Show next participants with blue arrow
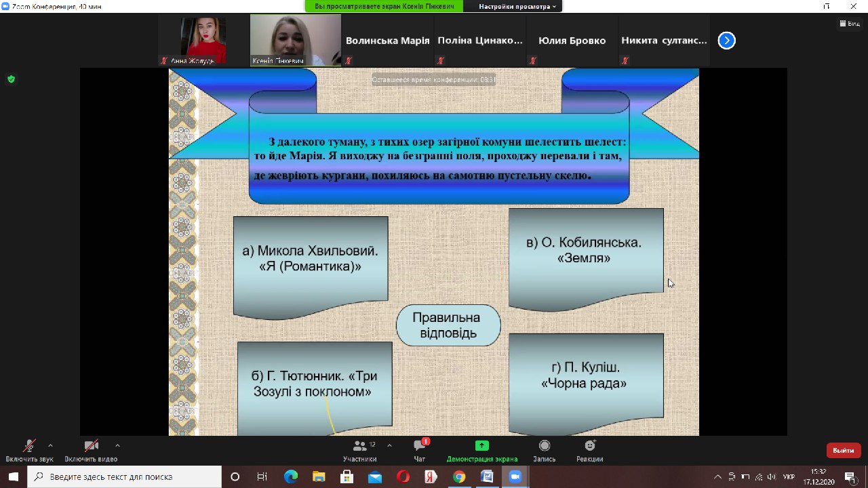Image resolution: width=868 pixels, height=488 pixels. click(x=726, y=41)
